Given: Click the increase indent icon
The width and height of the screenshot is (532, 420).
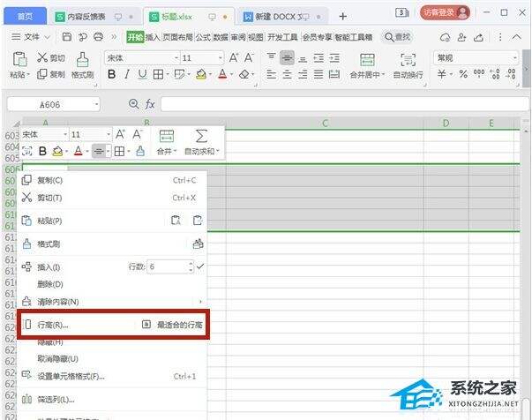Looking at the screenshot, I should tap(334, 58).
